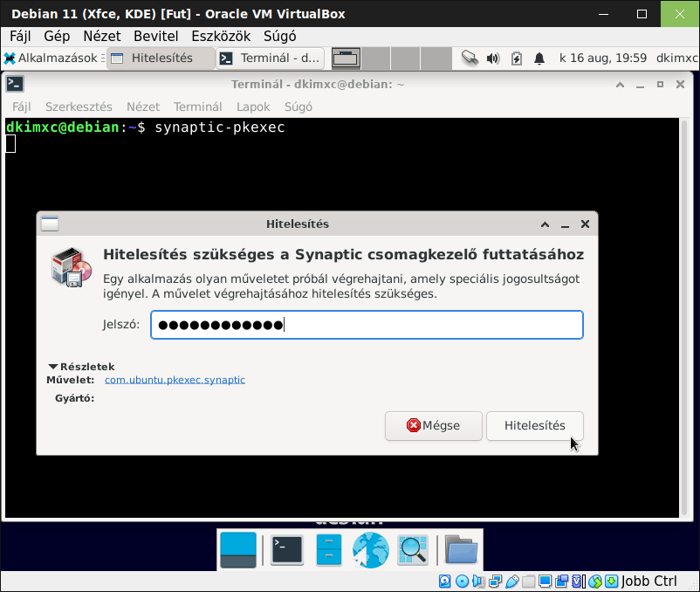Viewport: 700px width, 592px height.
Task: Open terminal window Fájl menu
Action: pyautogui.click(x=22, y=107)
